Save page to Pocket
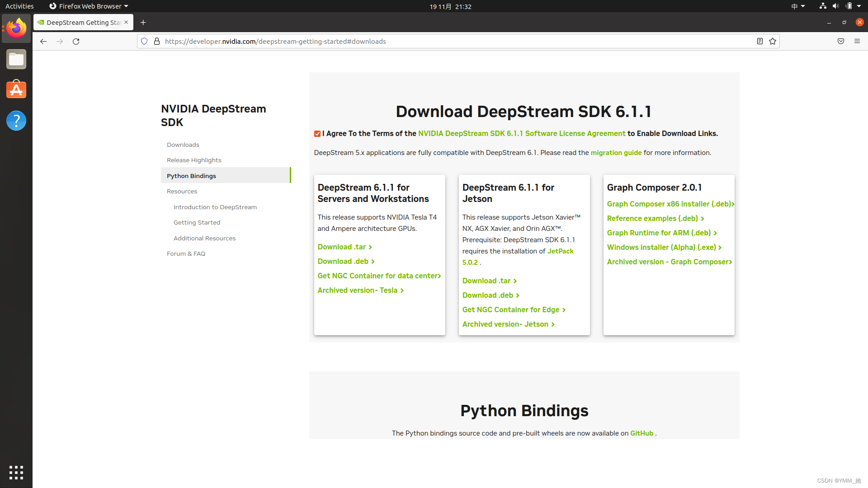Screen dimensions: 868x488 pyautogui.click(x=841, y=41)
